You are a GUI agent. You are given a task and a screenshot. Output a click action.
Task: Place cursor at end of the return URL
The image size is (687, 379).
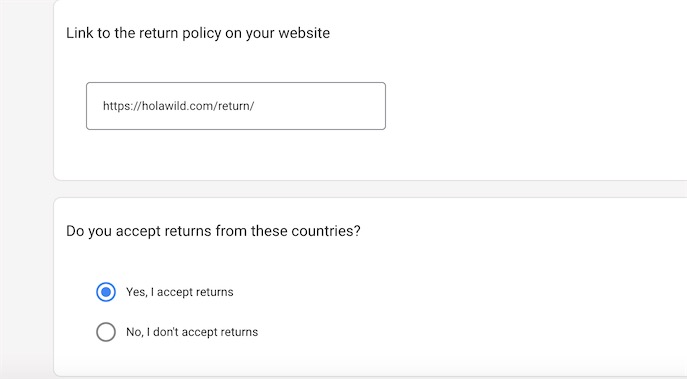[255, 106]
